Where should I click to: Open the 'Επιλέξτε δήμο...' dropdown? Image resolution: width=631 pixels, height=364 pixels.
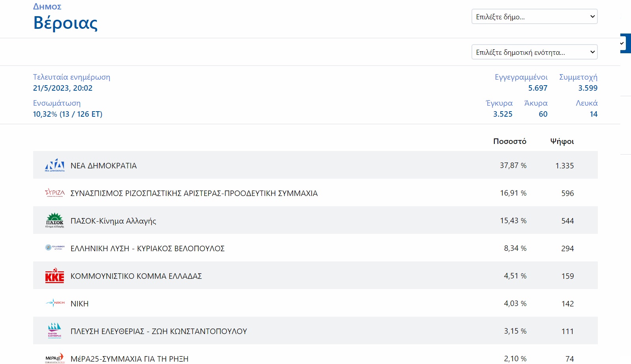534,17
